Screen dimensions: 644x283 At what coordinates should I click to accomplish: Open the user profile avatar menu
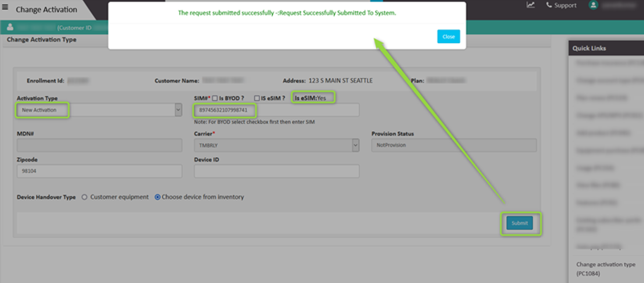tap(594, 5)
